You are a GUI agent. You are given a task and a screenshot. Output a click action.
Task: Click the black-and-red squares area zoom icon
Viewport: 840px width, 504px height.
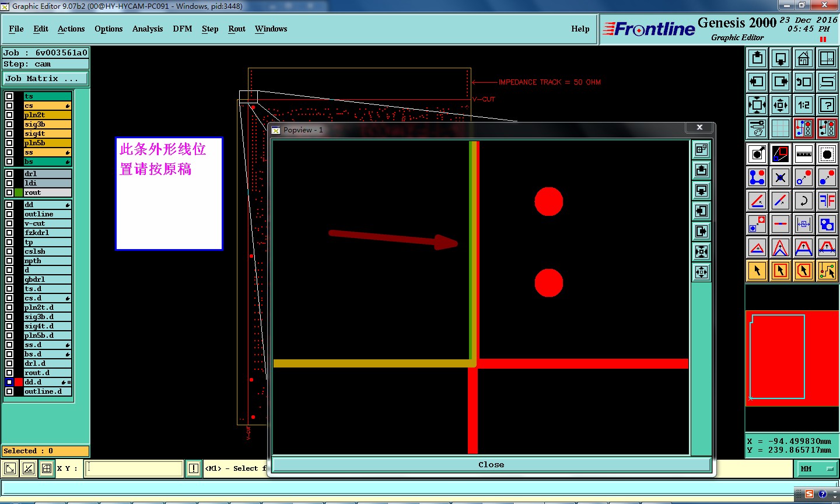(x=780, y=154)
